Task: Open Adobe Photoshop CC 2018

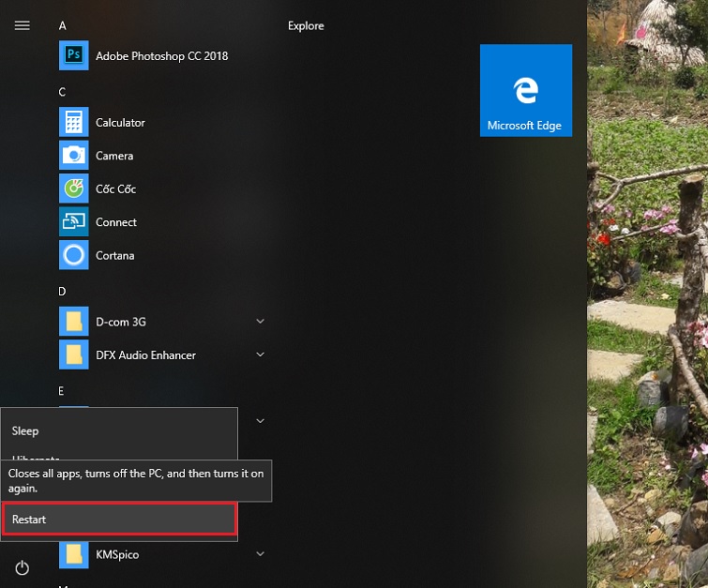Action: [x=160, y=56]
